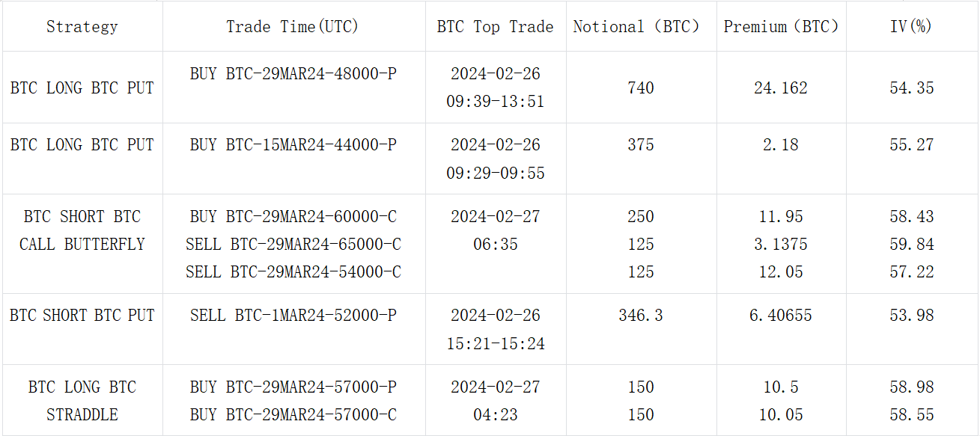Select the premium value 6.40655

point(781,315)
